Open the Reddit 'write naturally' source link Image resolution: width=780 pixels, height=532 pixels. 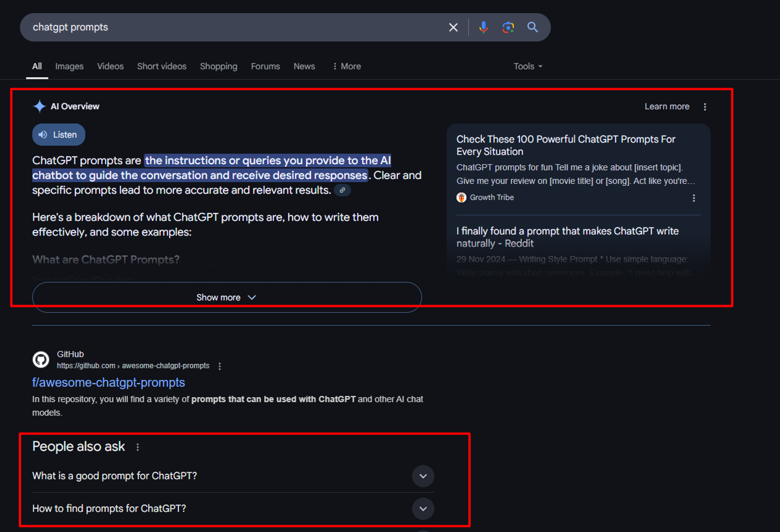(567, 237)
